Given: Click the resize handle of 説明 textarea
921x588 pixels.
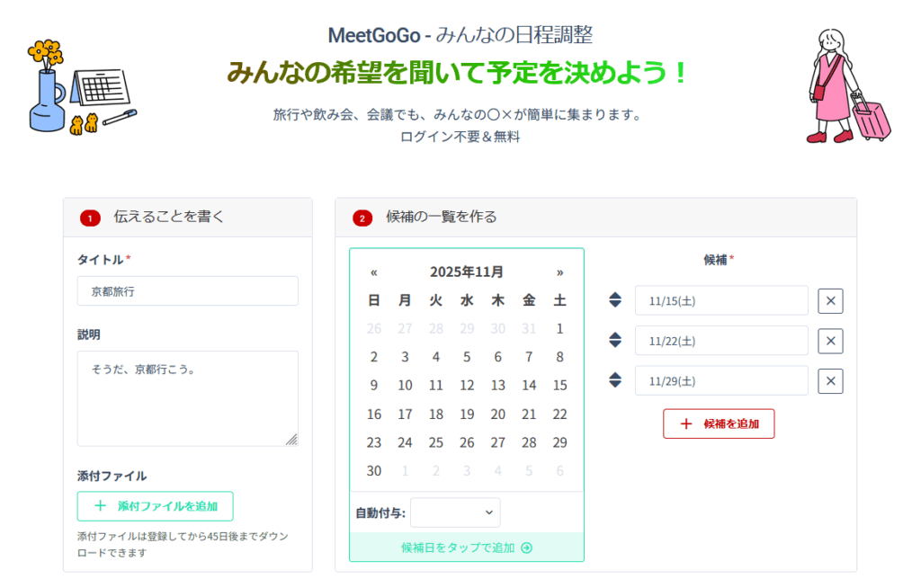Looking at the screenshot, I should 291,440.
